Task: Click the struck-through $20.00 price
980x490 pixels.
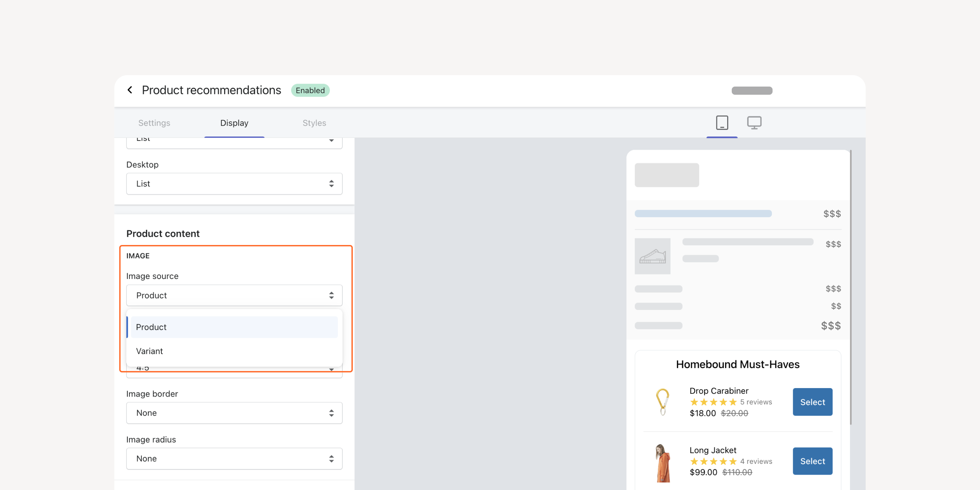Action: (x=734, y=413)
